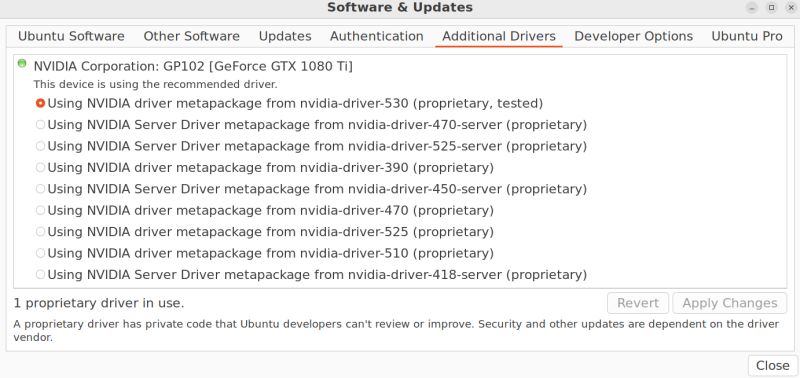
Task: Click the title bar close icon
Action: click(791, 8)
